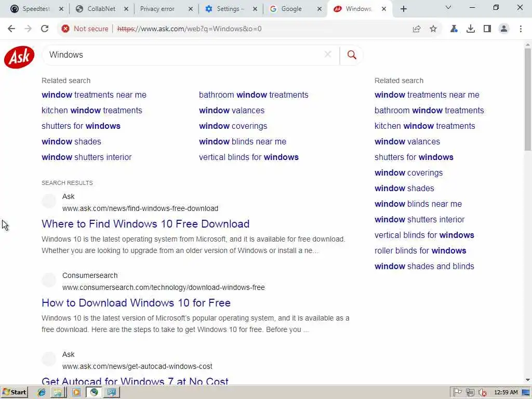Open Windows Media Player taskbar icon
The height and width of the screenshot is (399, 532).
coord(76,393)
